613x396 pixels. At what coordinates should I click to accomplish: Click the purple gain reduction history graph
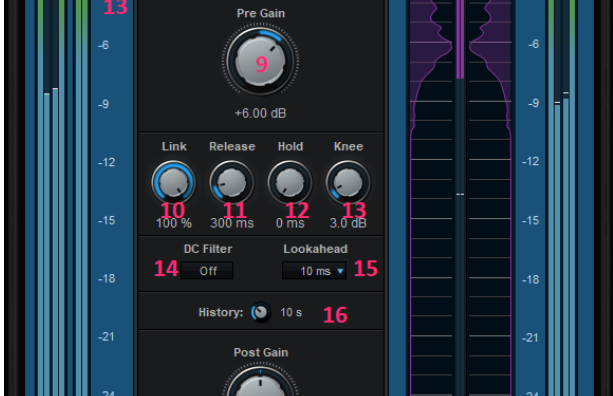[x=461, y=198]
